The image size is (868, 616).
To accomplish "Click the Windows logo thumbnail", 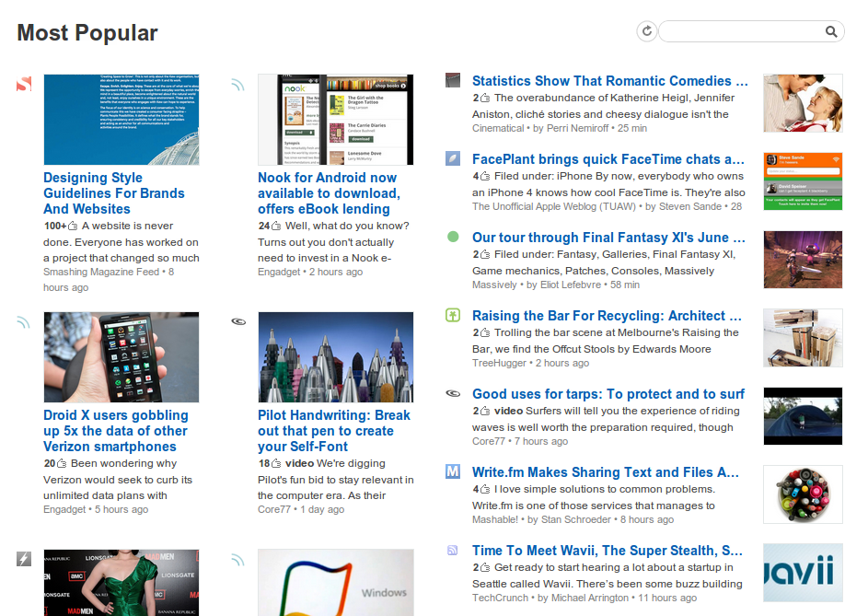I will point(335,583).
